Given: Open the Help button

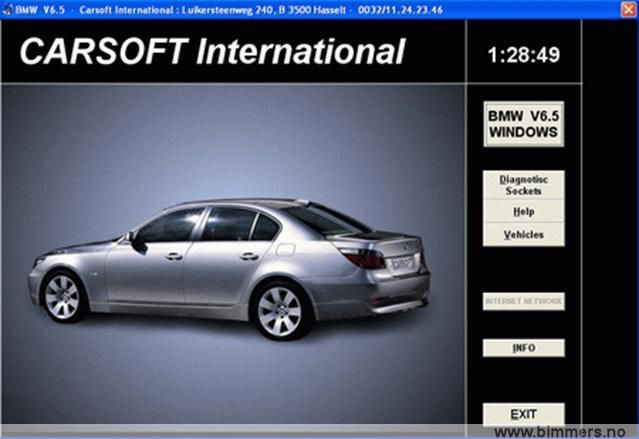Looking at the screenshot, I should click(524, 211).
